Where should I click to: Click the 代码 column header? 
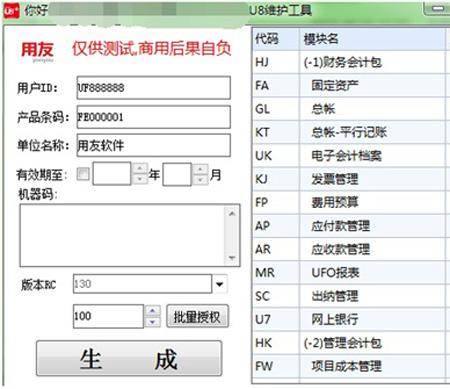click(276, 39)
